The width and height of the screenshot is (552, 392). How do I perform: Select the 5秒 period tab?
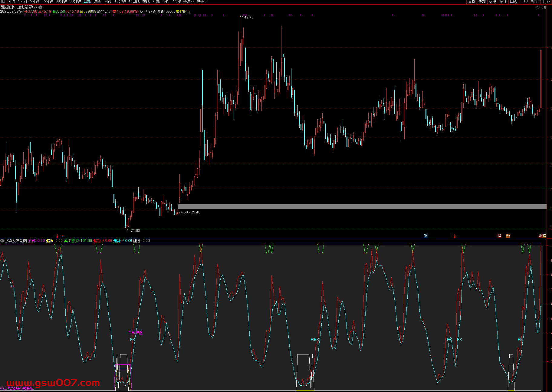click(166, 2)
